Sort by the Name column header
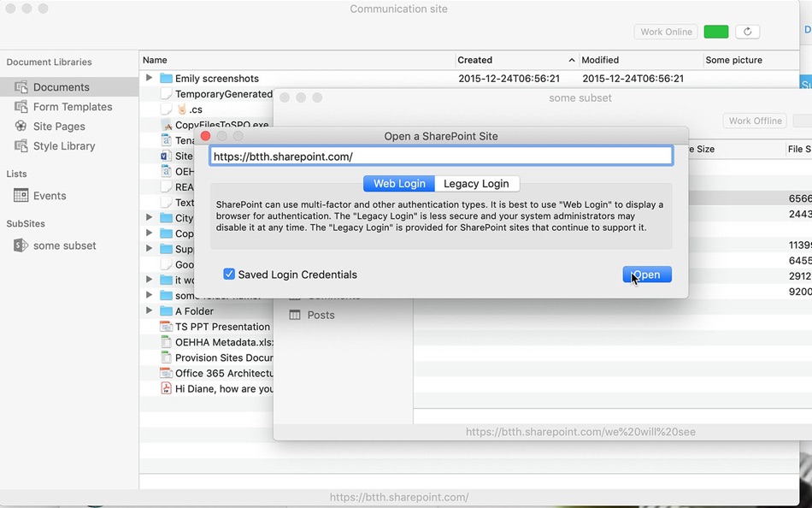The width and height of the screenshot is (812, 508). (297, 60)
